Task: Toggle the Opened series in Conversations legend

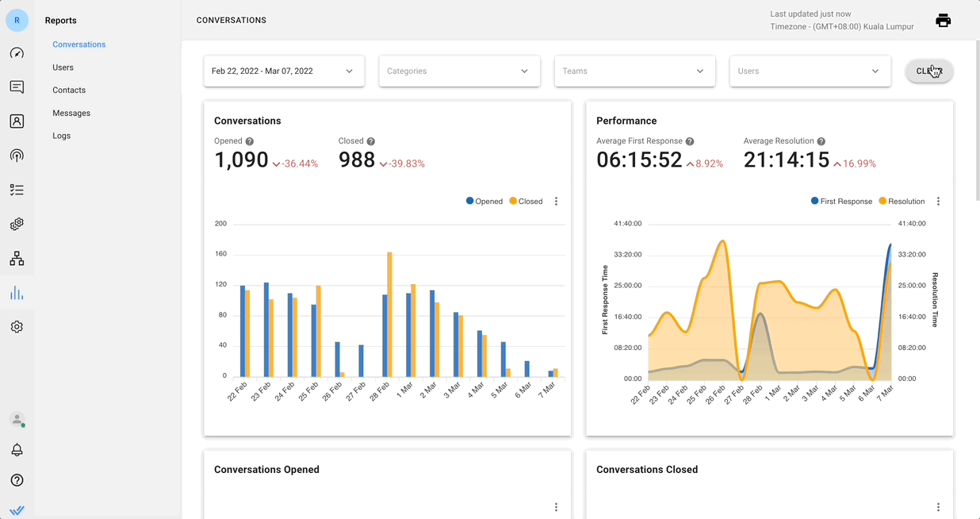Action: (x=484, y=201)
